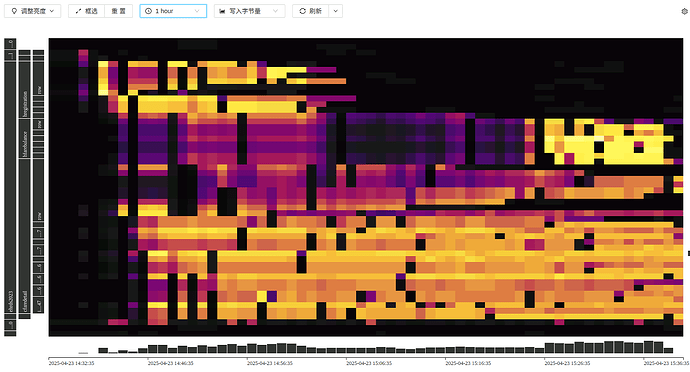Click the 重置 reset button
This screenshot has height=372, width=690.
tap(118, 11)
